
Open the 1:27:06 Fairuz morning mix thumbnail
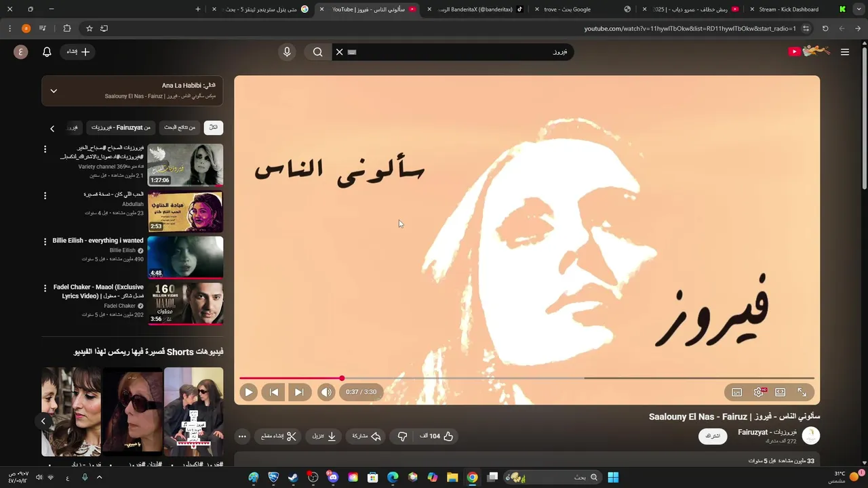tap(185, 165)
